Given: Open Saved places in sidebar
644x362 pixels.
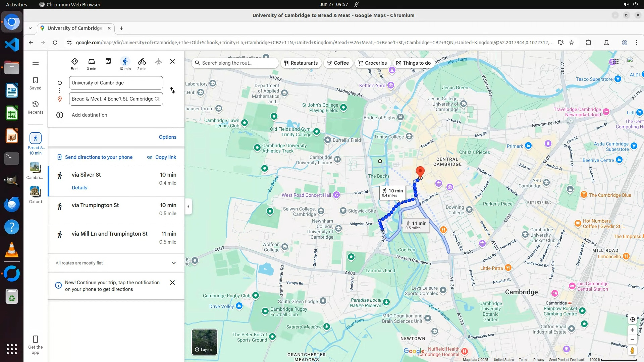Looking at the screenshot, I should pos(36,83).
